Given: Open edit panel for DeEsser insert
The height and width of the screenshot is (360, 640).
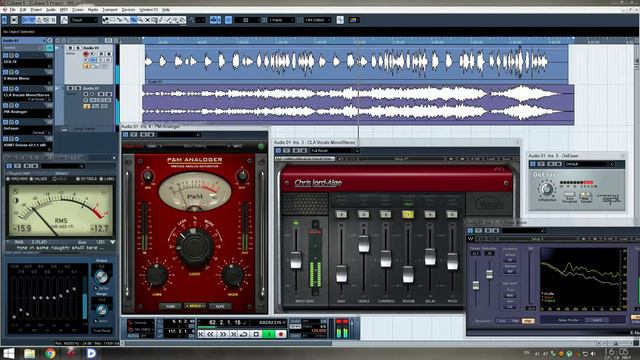Looking at the screenshot, I should point(17,122).
